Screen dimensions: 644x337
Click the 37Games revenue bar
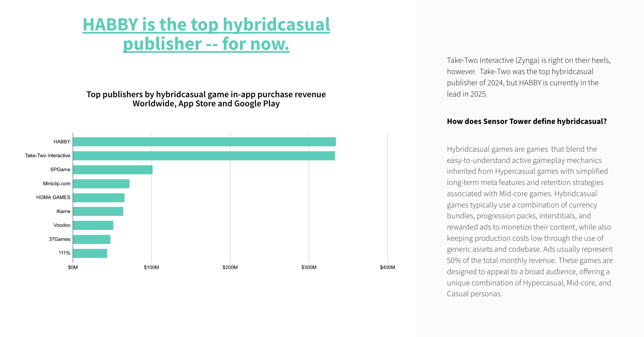point(92,239)
